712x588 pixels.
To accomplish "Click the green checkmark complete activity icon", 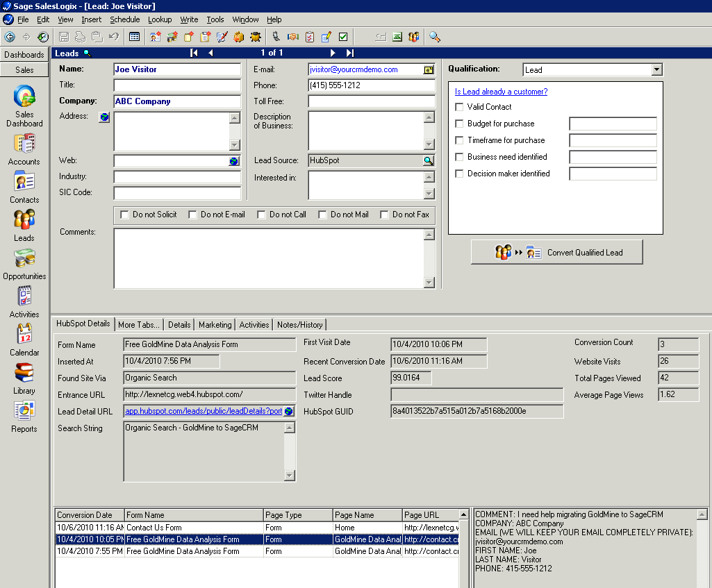I will tap(343, 37).
